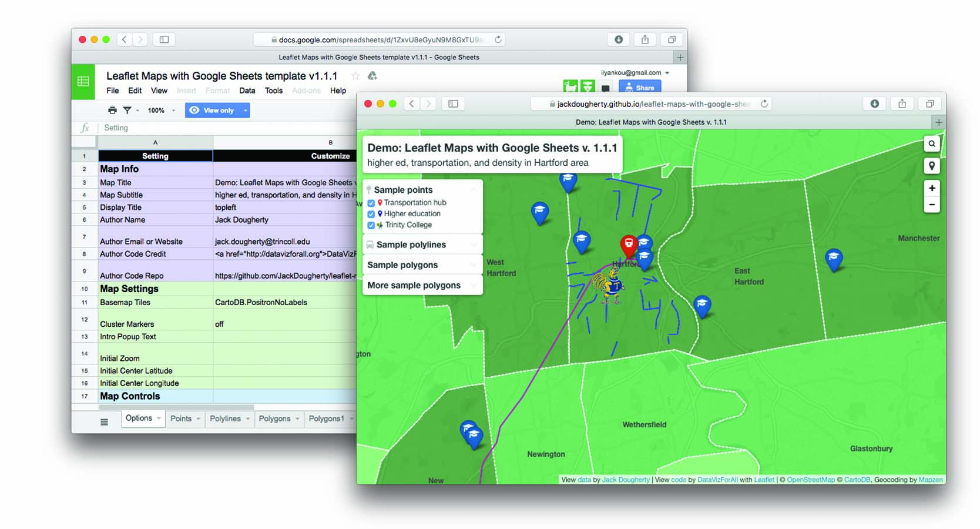The height and width of the screenshot is (529, 980).
Task: Open new tab in map browser window
Action: tap(938, 122)
